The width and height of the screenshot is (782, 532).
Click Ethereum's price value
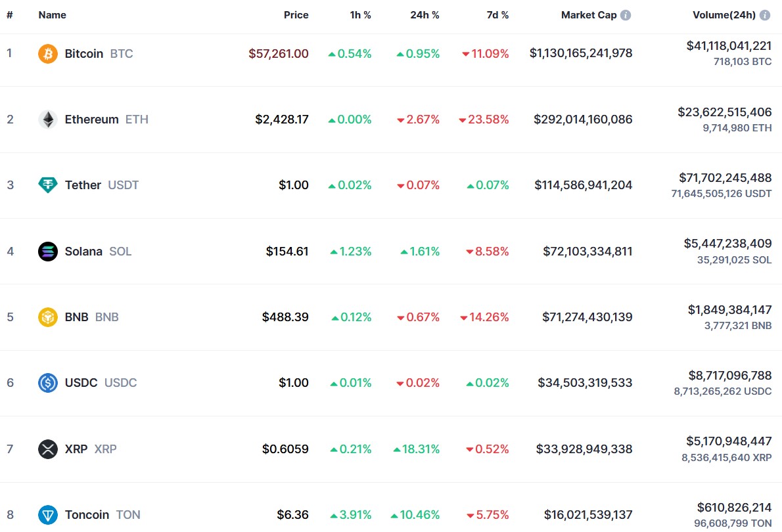(x=281, y=119)
